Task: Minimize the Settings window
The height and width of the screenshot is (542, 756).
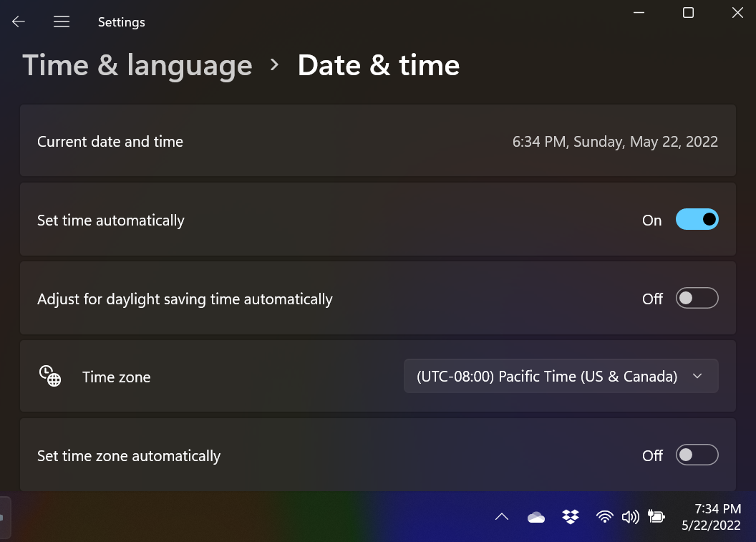Action: click(x=639, y=13)
